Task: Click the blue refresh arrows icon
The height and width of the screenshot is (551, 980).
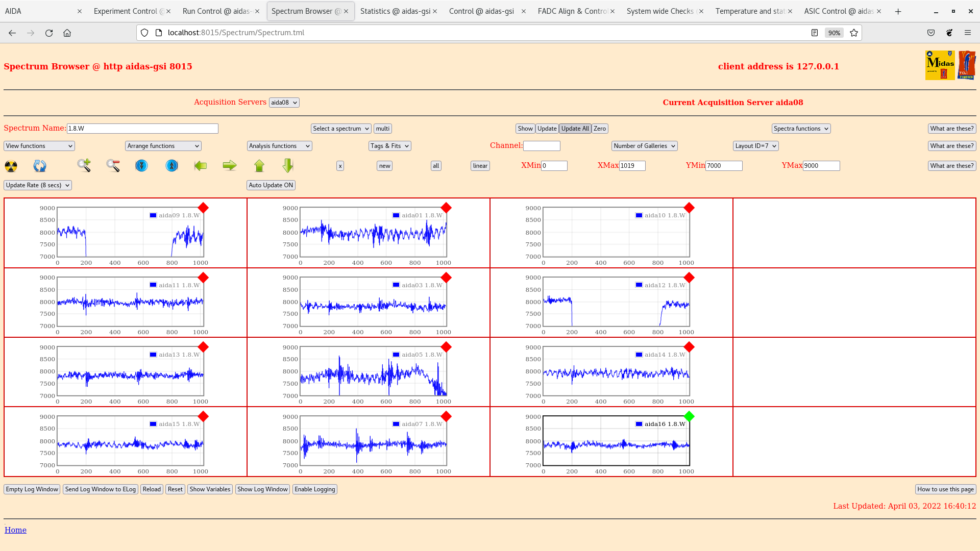Action: (x=40, y=166)
